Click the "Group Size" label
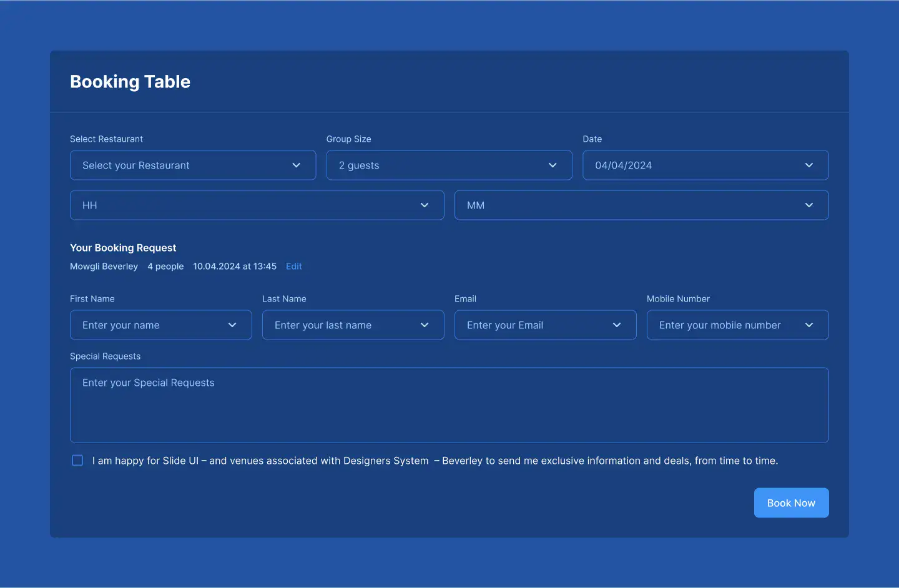 point(349,139)
